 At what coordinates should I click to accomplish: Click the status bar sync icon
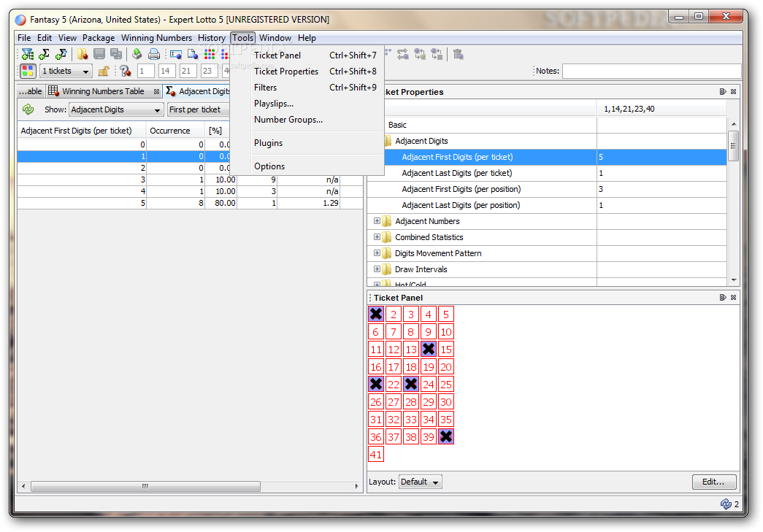(726, 504)
